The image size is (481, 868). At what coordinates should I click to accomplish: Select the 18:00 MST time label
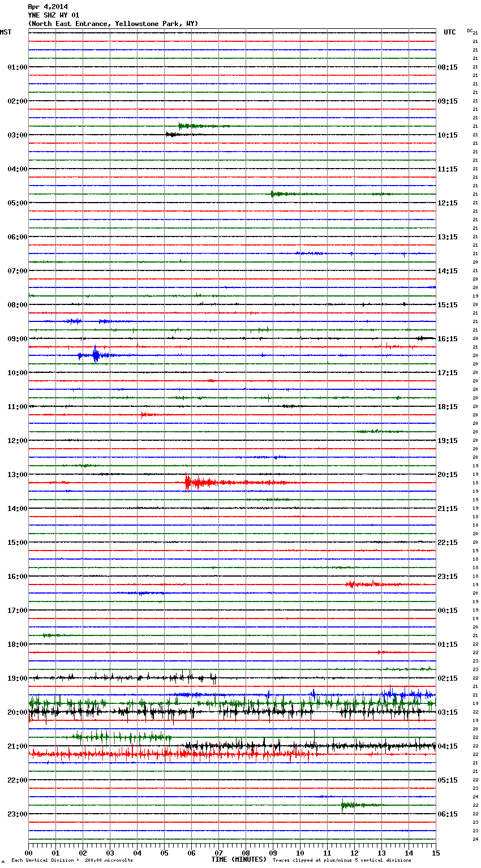pos(17,644)
